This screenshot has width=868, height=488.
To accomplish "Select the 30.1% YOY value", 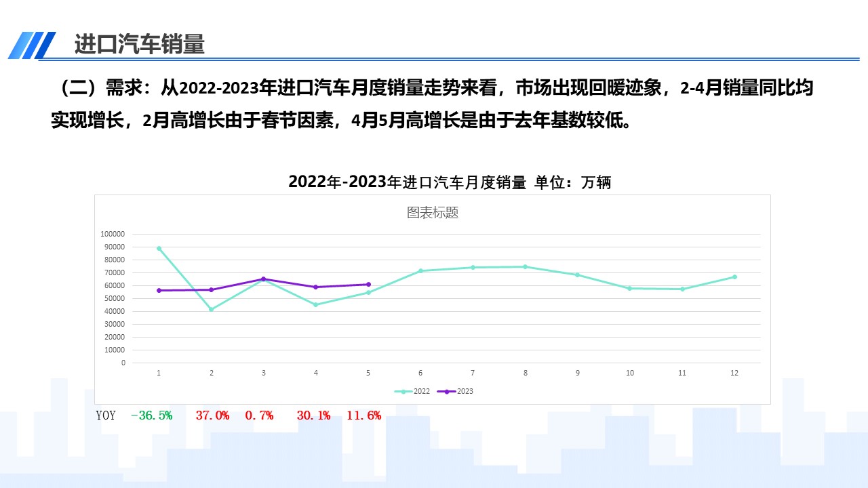I will click(313, 415).
